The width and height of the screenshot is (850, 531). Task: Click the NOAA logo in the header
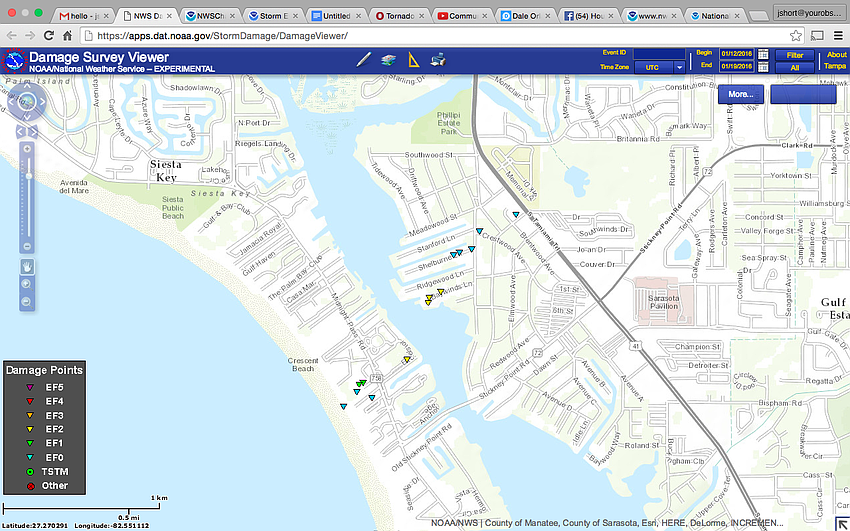point(14,61)
